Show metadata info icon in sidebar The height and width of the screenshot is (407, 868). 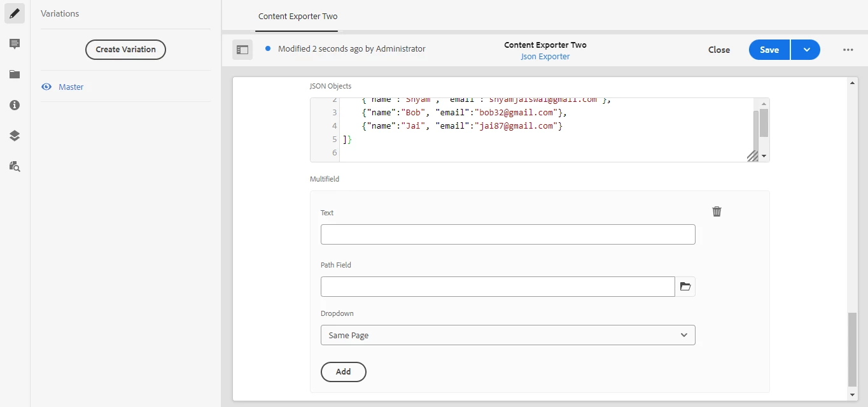click(x=15, y=105)
